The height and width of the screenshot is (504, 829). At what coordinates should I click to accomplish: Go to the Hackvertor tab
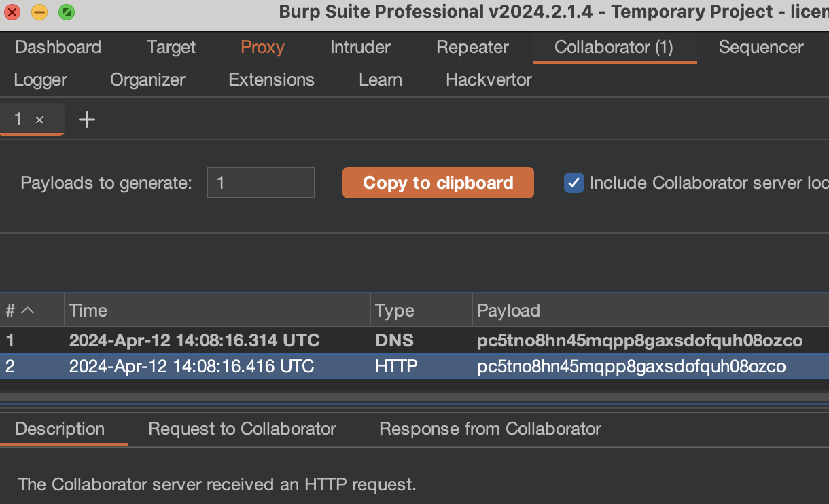point(489,79)
